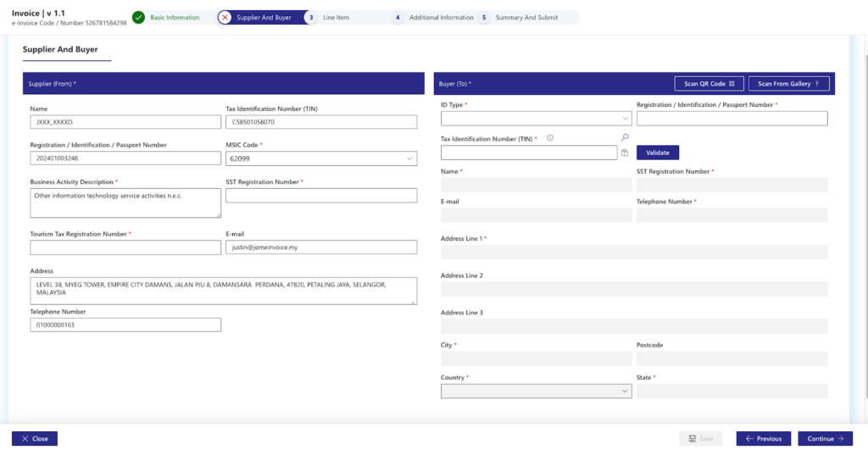Click the TIN search magnifier icon
The width and height of the screenshot is (868, 450).
625,137
